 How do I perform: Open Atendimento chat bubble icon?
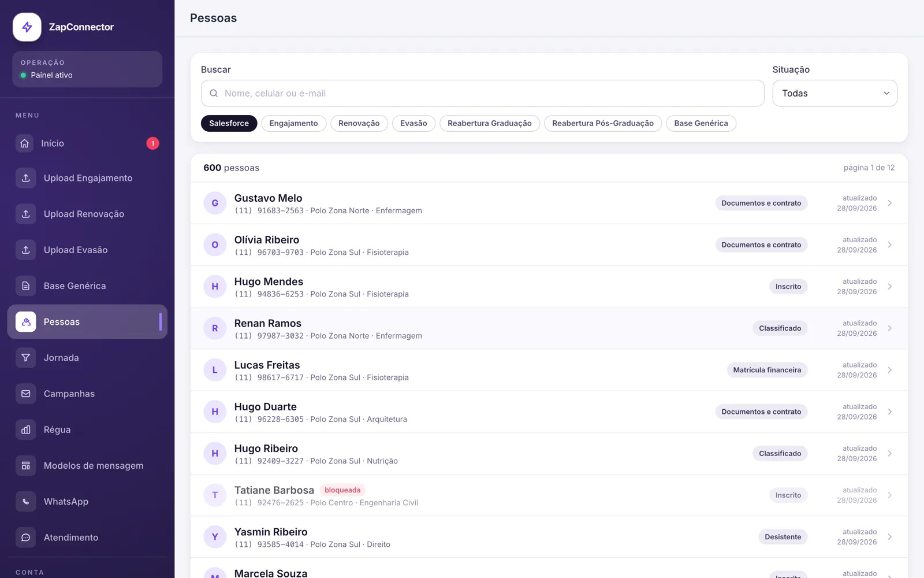pos(25,538)
